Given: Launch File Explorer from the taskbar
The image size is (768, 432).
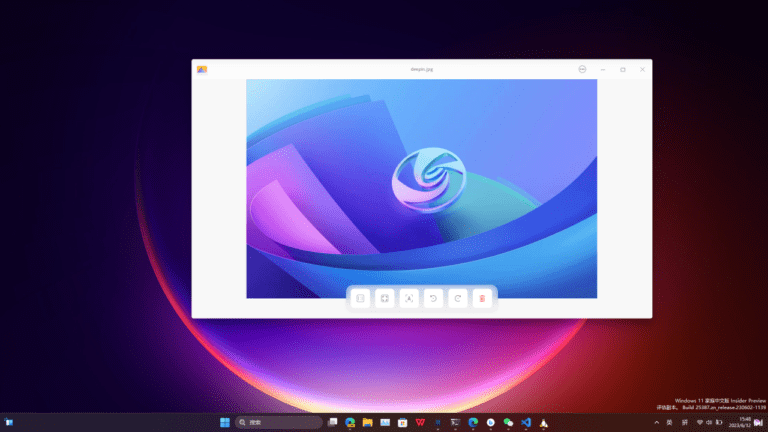Looking at the screenshot, I should tap(367, 423).
